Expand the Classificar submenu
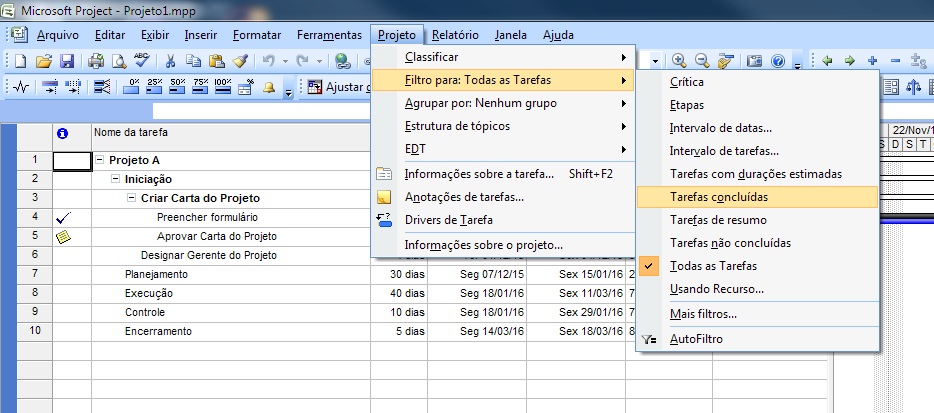This screenshot has width=934, height=413. click(x=503, y=57)
